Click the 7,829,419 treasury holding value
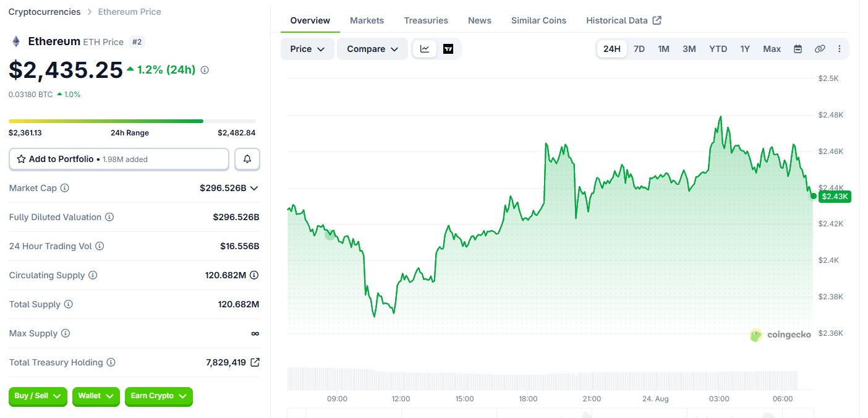 tap(226, 362)
